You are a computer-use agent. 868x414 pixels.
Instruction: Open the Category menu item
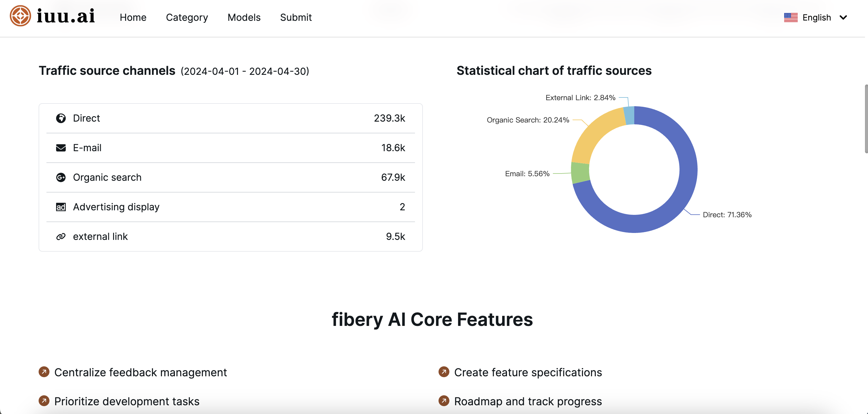click(187, 18)
